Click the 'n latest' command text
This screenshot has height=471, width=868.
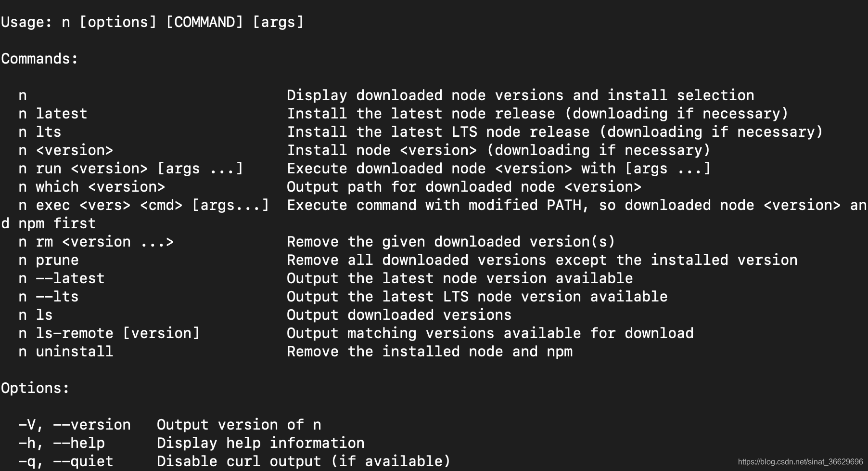[53, 114]
